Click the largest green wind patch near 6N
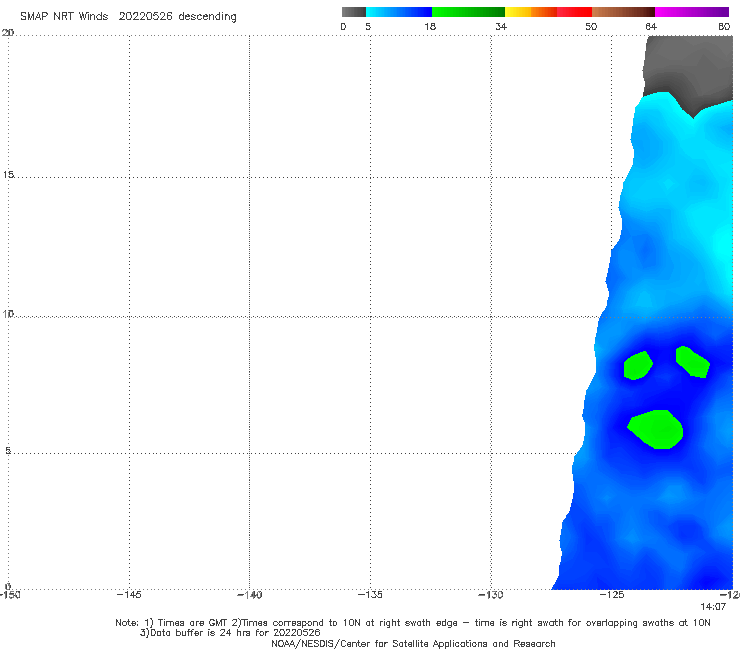The image size is (740, 650). (656, 430)
